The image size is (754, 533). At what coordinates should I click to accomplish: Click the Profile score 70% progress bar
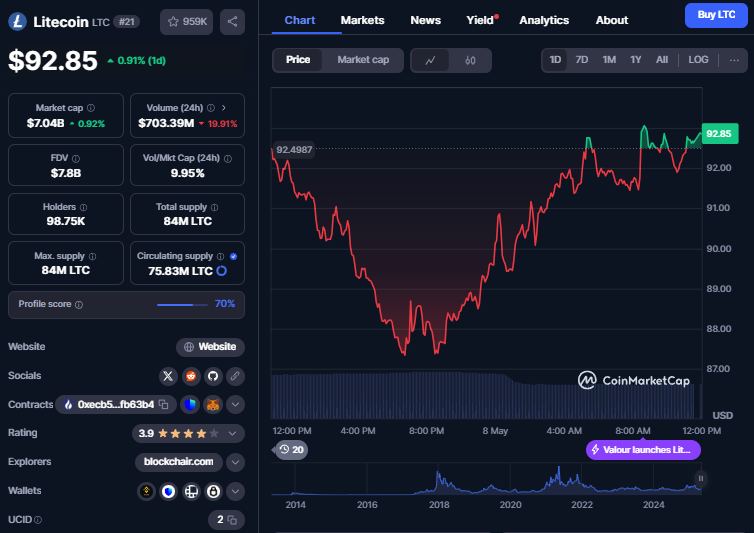click(x=182, y=305)
